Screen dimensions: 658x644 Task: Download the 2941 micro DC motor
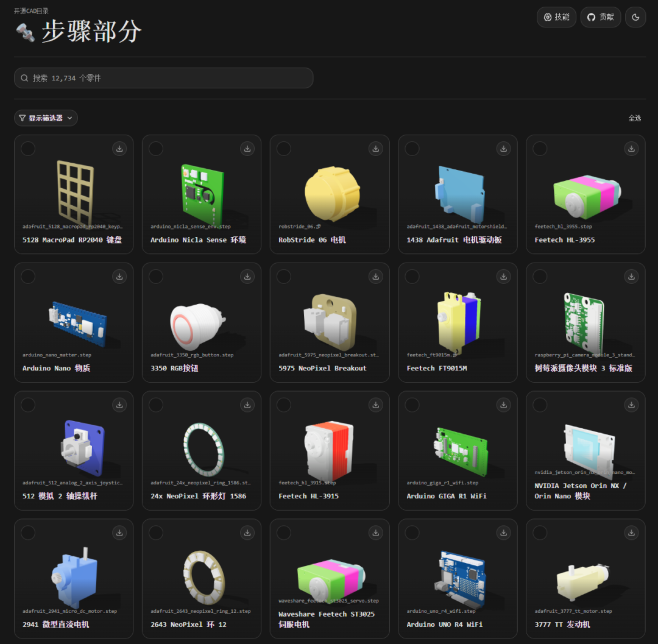119,533
